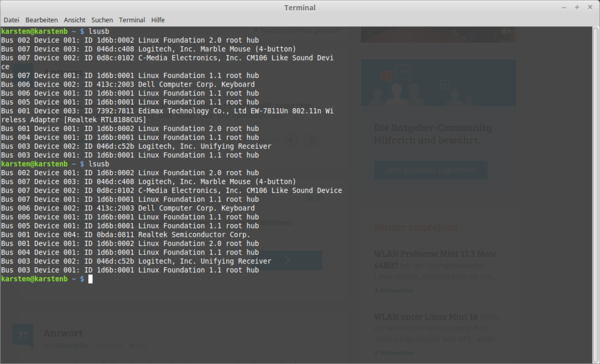Click background community illustration banner
The width and height of the screenshot is (600, 364).
point(439,82)
